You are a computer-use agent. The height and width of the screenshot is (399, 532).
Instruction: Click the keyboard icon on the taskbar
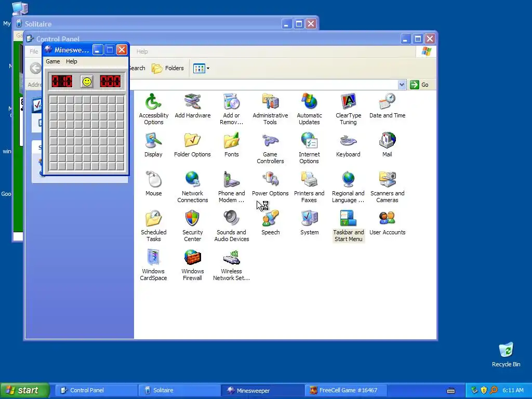451,391
